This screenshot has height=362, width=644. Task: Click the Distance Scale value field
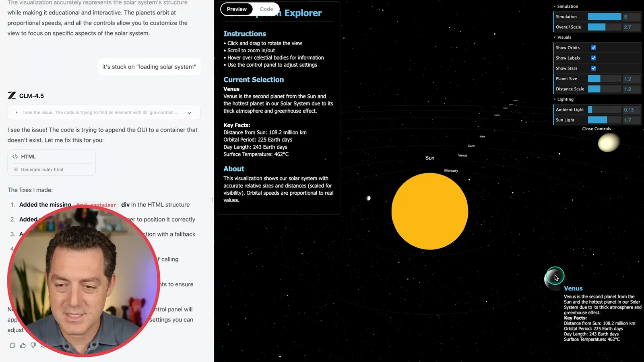[x=632, y=89]
